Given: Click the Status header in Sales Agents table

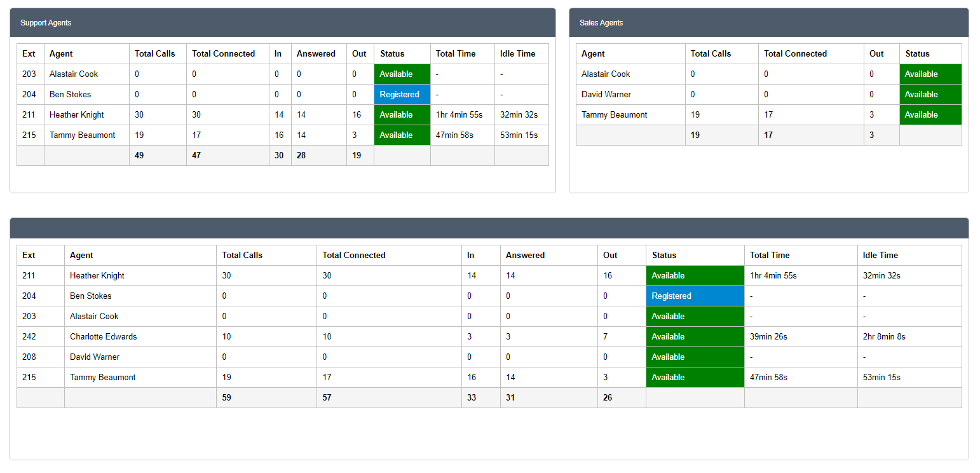Looking at the screenshot, I should (918, 54).
